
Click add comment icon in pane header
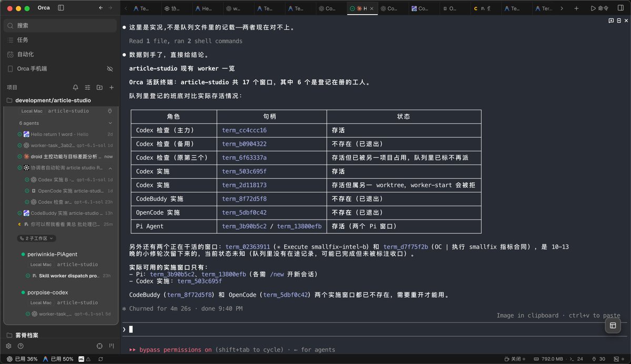[611, 20]
